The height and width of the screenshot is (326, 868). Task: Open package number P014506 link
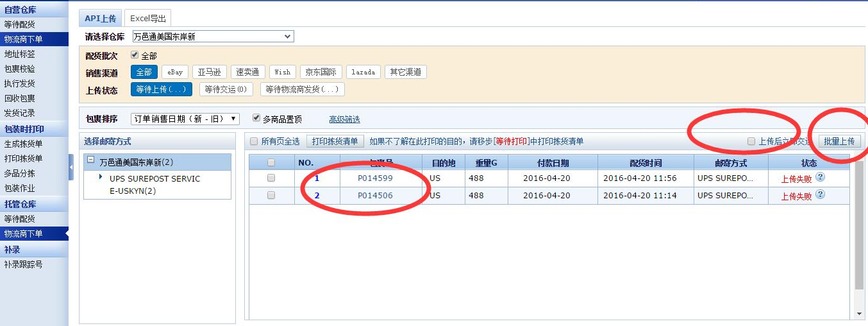(375, 196)
